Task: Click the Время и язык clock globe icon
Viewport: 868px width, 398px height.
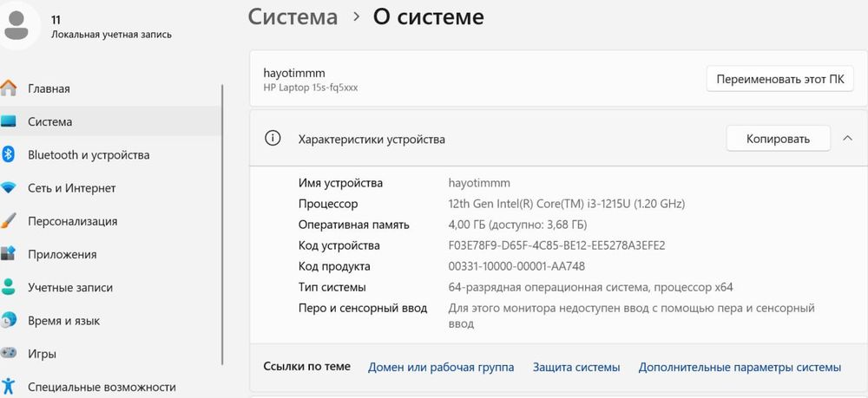Action: tap(8, 321)
